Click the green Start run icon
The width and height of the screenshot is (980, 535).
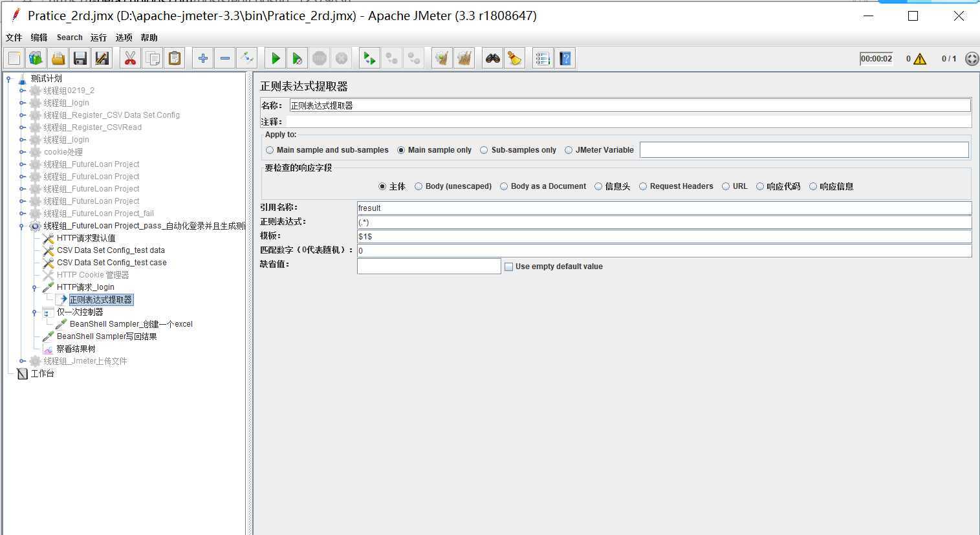coord(276,59)
